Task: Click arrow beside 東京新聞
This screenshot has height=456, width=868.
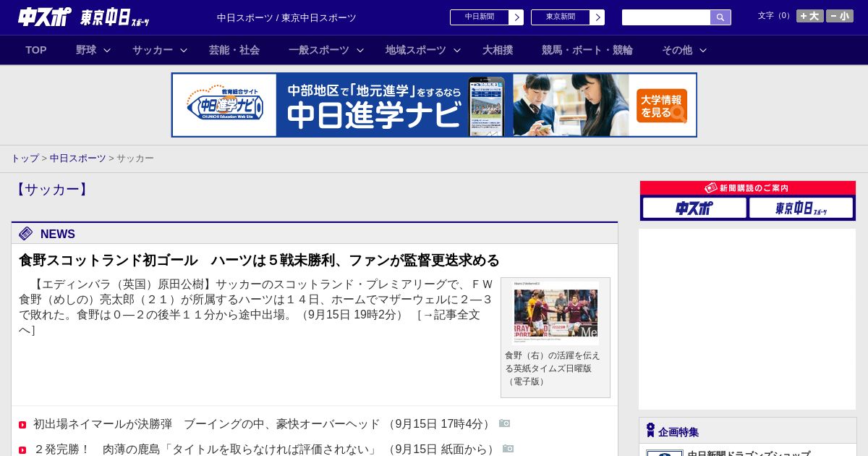Action: [597, 17]
